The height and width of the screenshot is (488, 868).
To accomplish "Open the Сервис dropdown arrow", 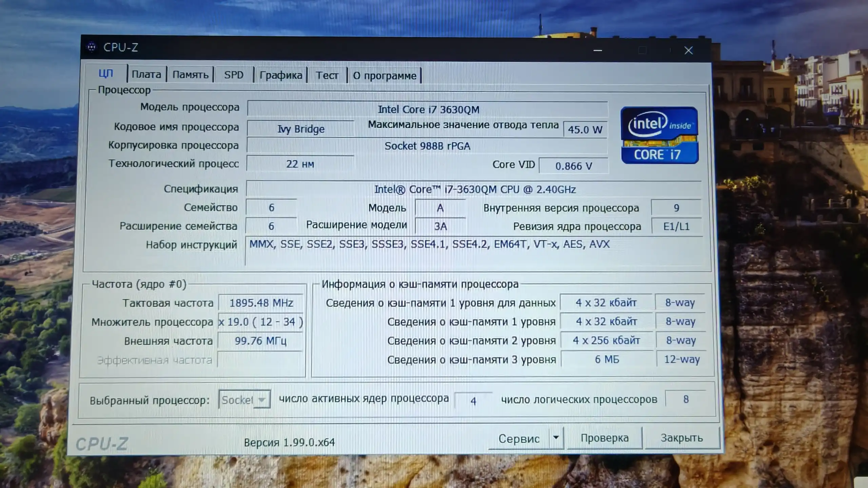I will tap(556, 438).
